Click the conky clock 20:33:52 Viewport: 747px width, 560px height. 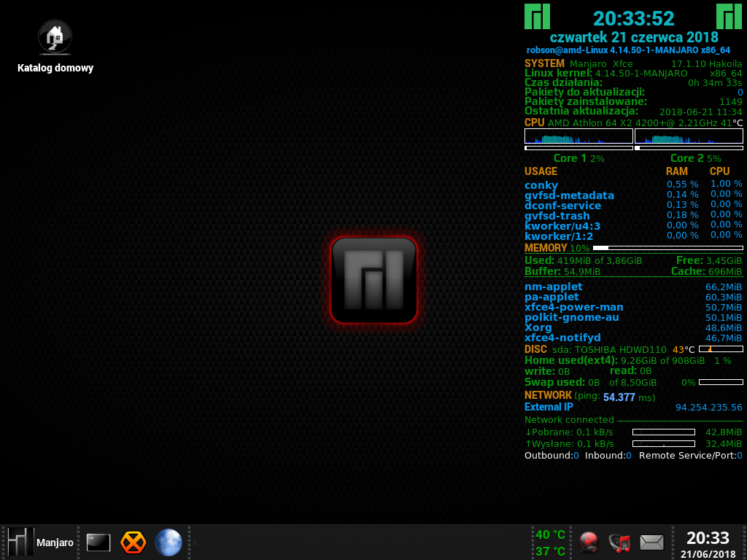(x=634, y=18)
